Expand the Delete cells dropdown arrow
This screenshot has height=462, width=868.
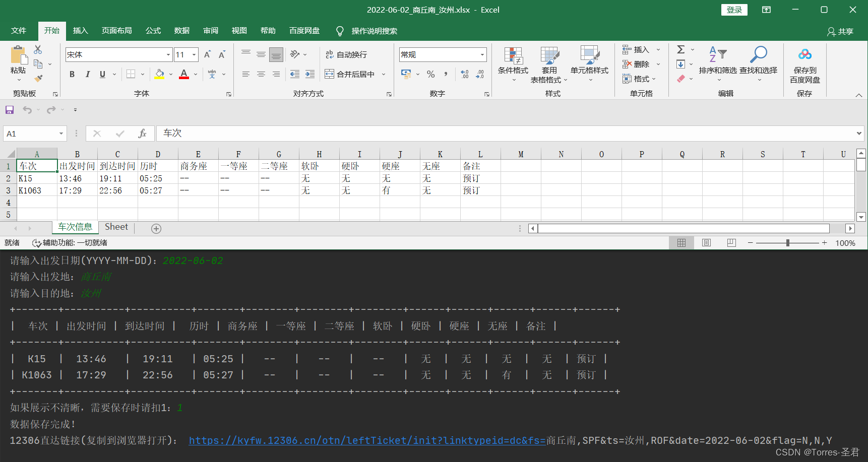tap(658, 64)
